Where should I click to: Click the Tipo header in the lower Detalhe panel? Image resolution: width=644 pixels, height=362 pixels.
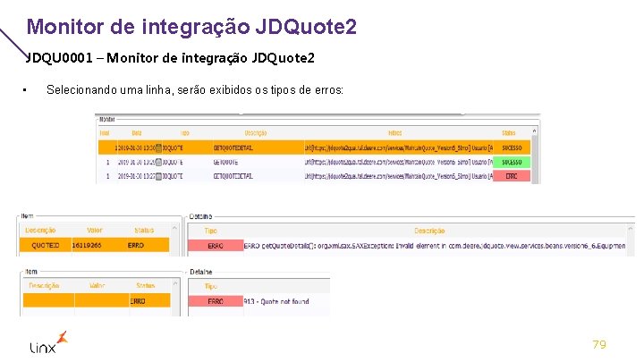tap(211, 286)
